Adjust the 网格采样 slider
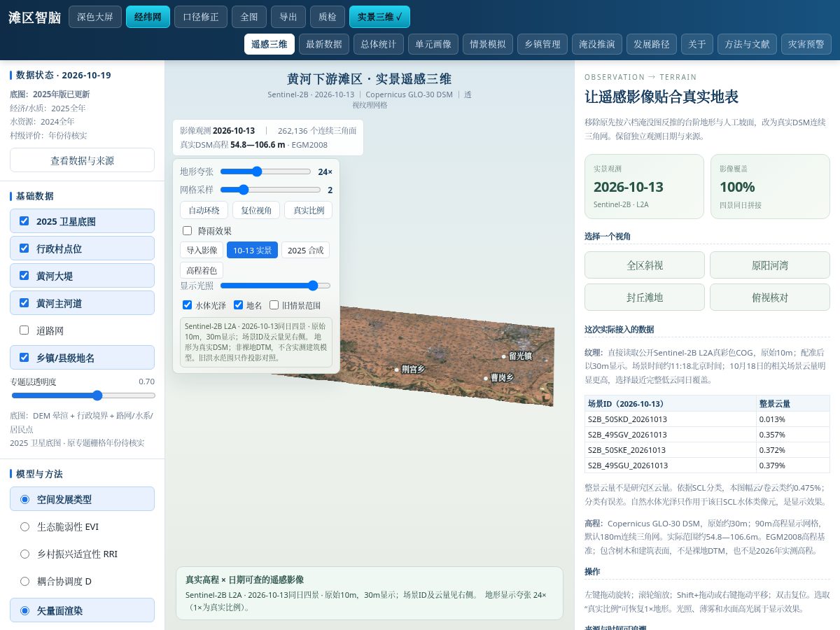The height and width of the screenshot is (630, 840). click(270, 190)
